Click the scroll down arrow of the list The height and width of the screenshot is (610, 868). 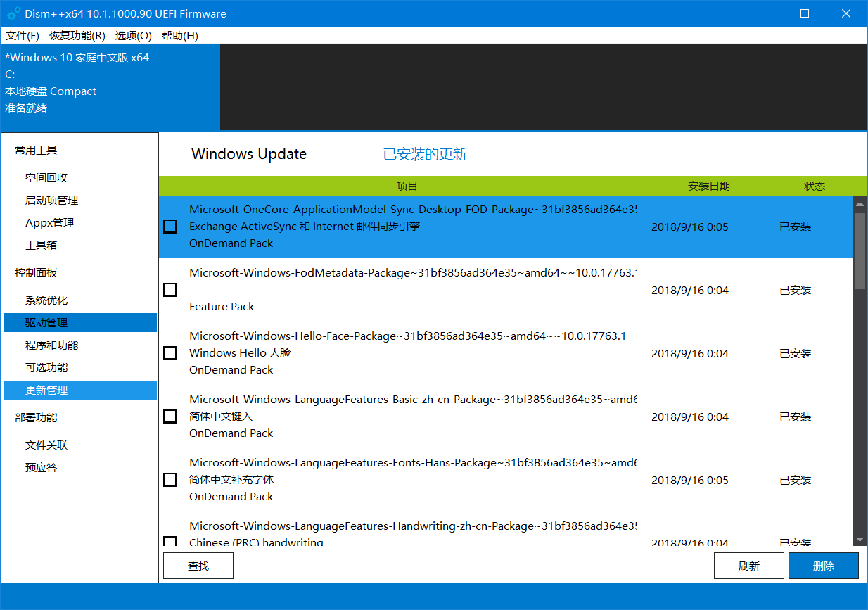click(x=859, y=540)
